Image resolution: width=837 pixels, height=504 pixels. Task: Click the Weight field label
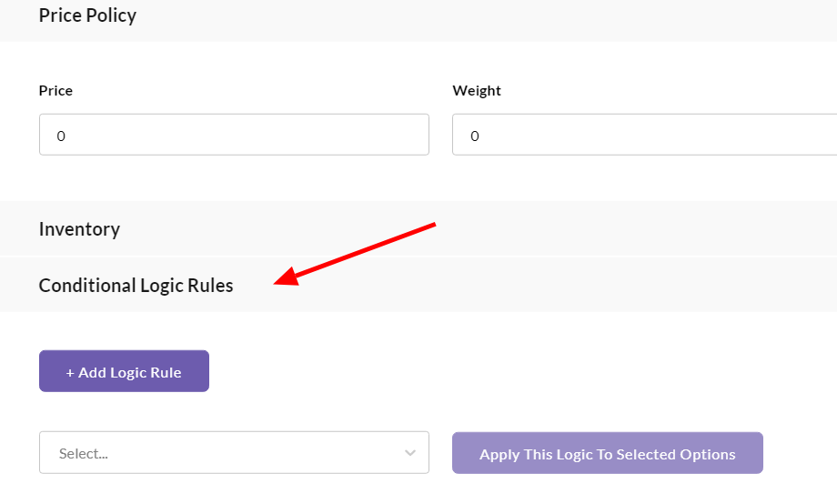pos(477,91)
